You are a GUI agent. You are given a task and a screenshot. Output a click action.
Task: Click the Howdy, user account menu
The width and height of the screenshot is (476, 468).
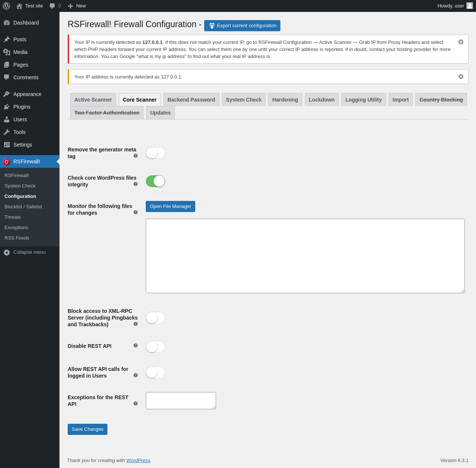tap(455, 6)
